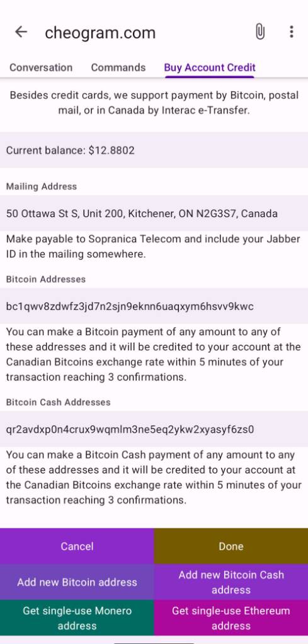Click the Cancel button
This screenshot has height=644, width=308.
coord(77,546)
